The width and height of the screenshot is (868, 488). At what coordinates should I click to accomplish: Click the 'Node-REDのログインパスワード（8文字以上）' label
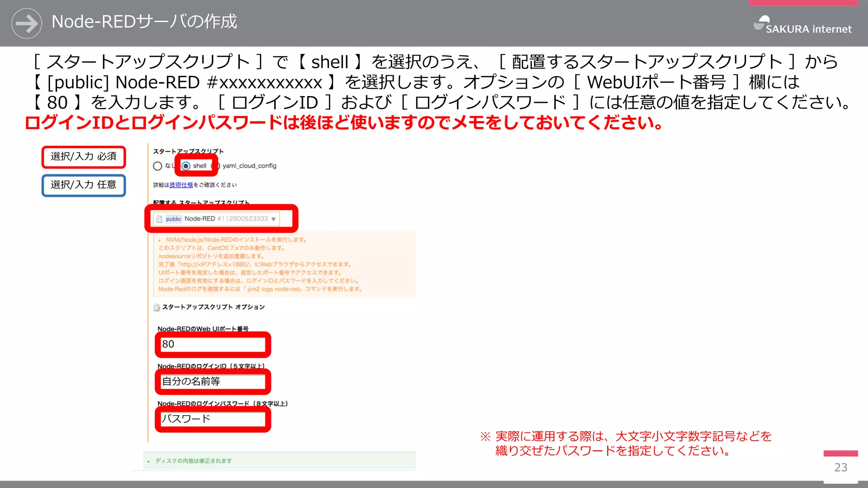point(223,404)
